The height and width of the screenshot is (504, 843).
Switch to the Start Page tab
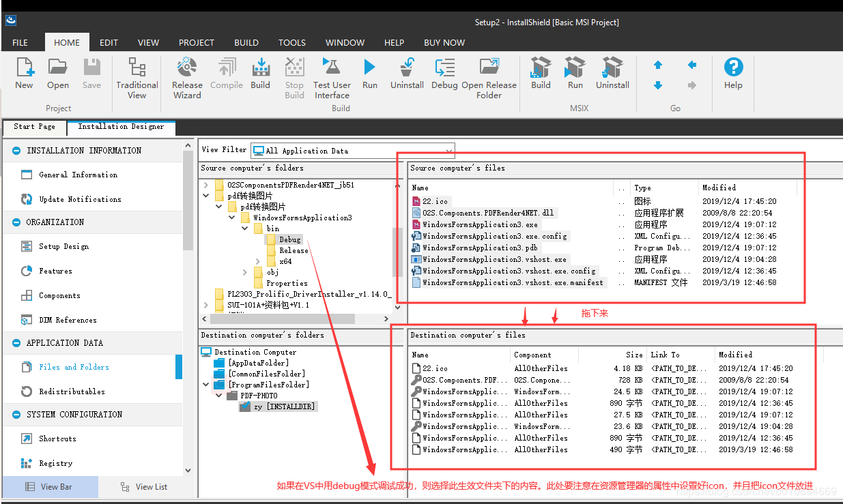tap(34, 127)
